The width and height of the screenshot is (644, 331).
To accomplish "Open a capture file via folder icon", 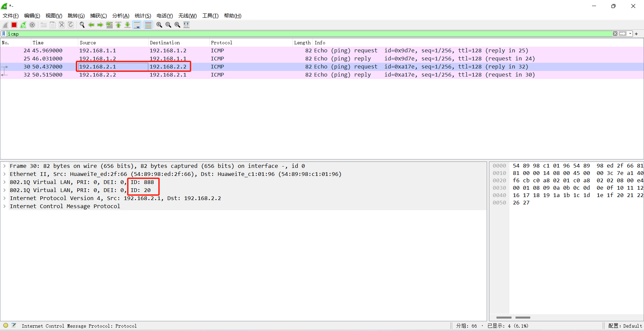I will pyautogui.click(x=44, y=25).
